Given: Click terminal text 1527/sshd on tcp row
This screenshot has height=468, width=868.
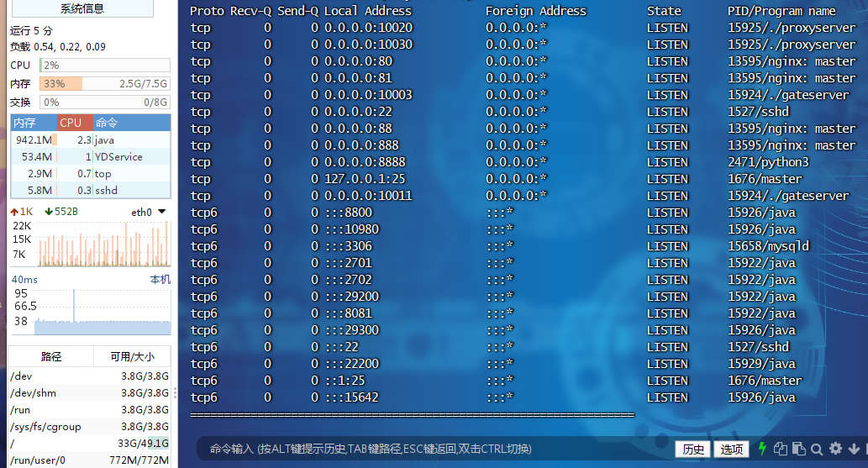Looking at the screenshot, I should tap(759, 111).
